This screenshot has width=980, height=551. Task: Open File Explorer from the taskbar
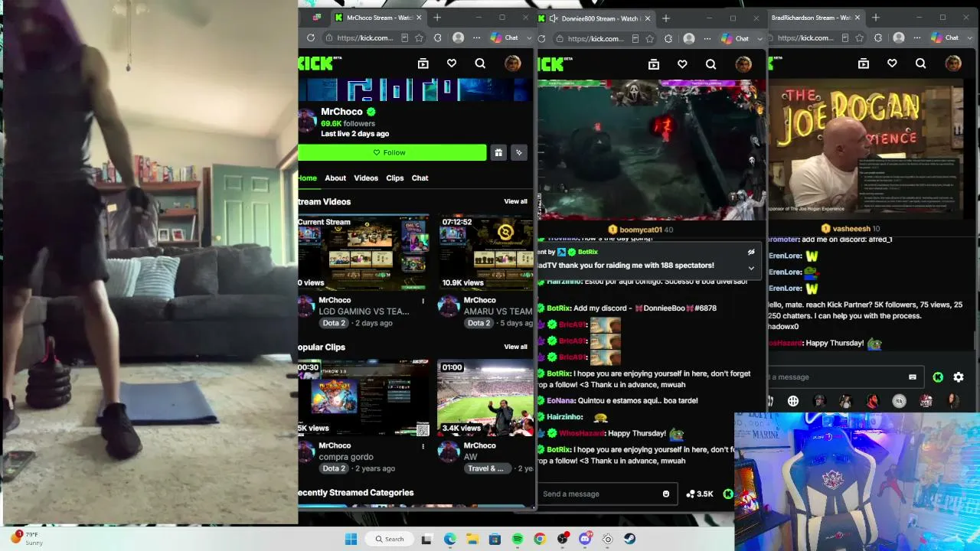tap(472, 539)
